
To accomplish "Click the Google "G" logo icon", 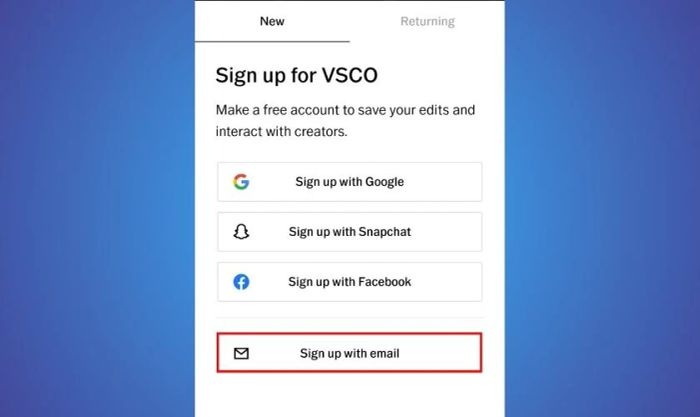I will (x=241, y=182).
